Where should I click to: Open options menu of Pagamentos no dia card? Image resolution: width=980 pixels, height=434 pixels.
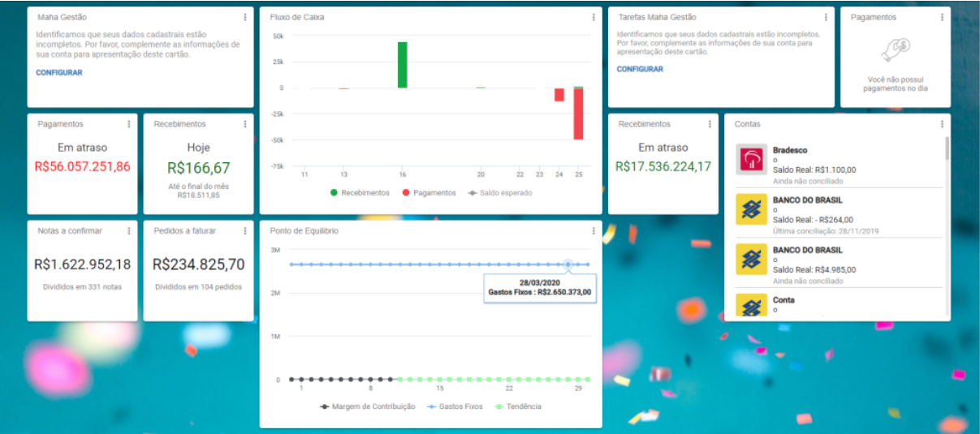click(x=942, y=17)
